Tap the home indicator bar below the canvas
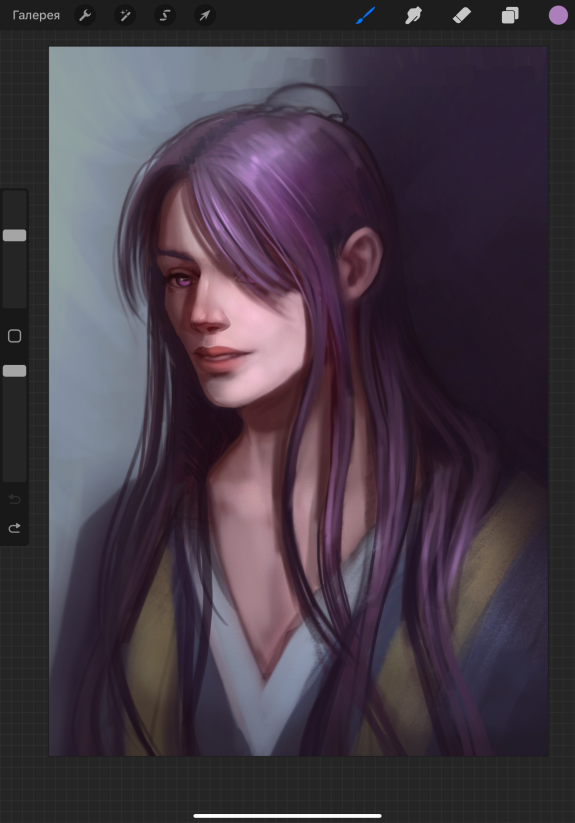This screenshot has height=823, width=575. tap(288, 816)
